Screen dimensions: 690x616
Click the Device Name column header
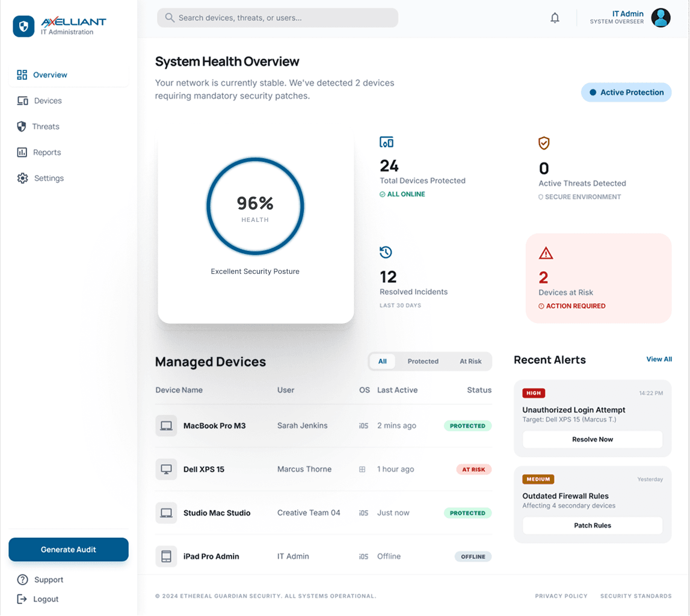point(179,390)
